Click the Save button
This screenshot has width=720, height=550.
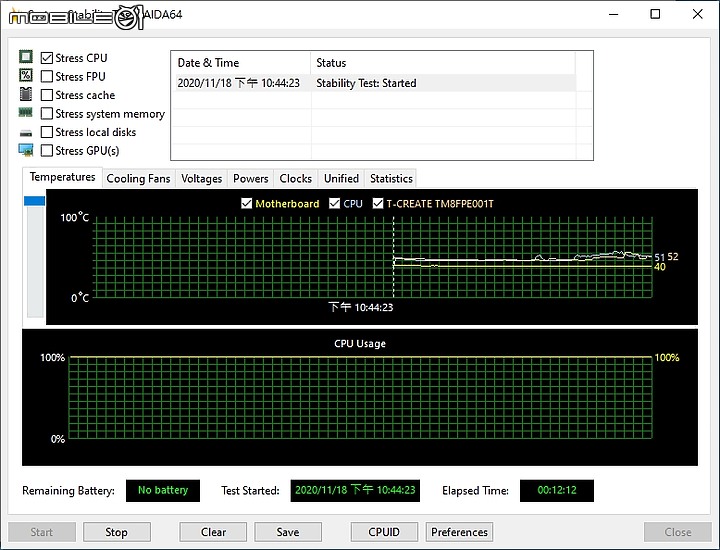[x=288, y=532]
